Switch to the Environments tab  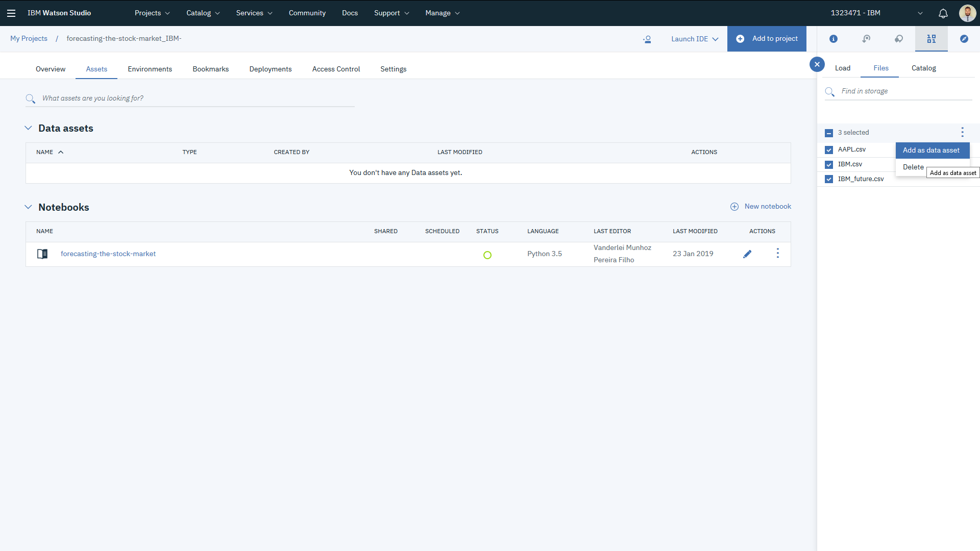coord(150,69)
